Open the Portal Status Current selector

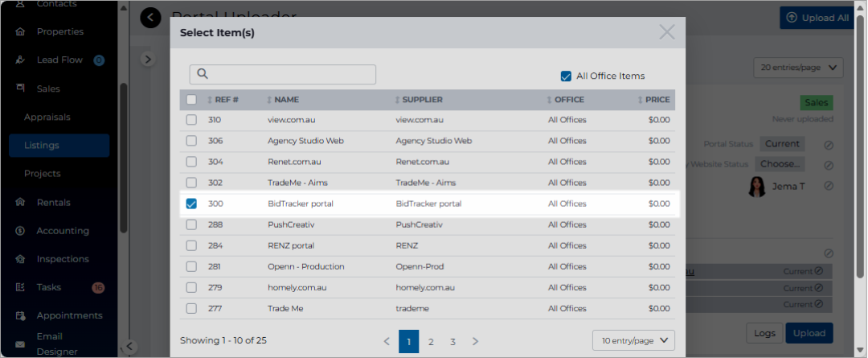[x=782, y=143]
